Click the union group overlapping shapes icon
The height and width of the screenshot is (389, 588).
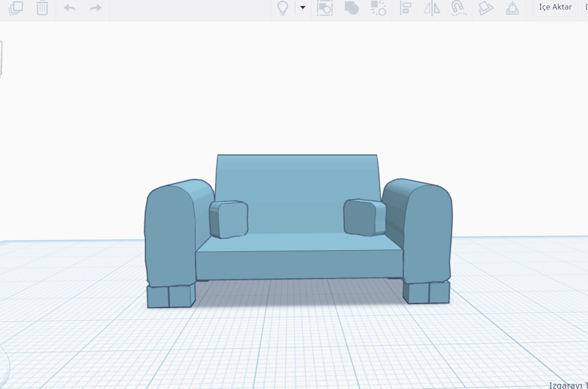[x=352, y=8]
